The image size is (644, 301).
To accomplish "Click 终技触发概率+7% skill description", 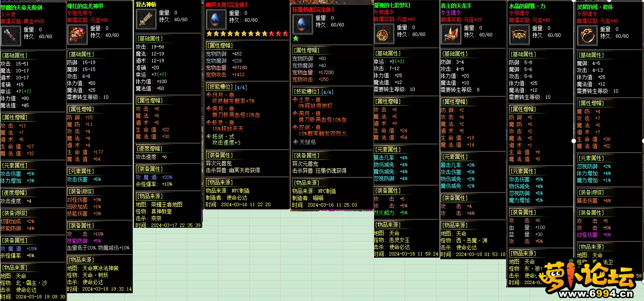I will 234,101.
